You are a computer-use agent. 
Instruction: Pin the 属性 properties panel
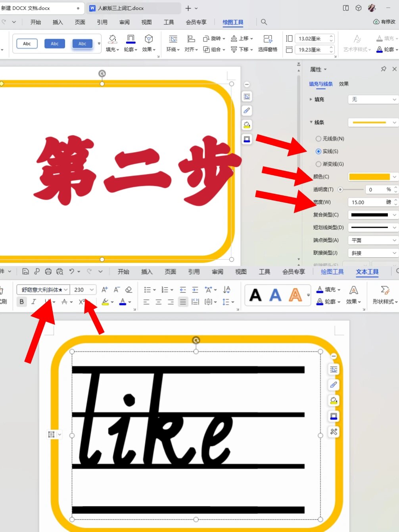(x=384, y=69)
